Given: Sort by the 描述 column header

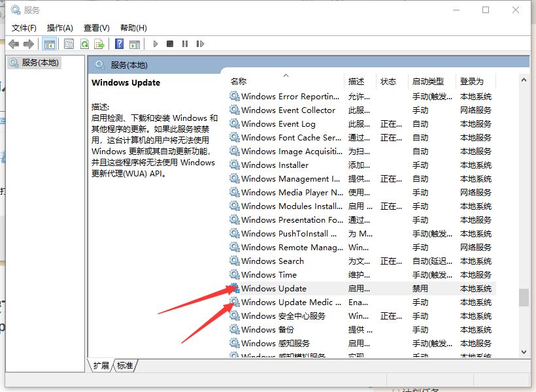Looking at the screenshot, I should point(360,81).
